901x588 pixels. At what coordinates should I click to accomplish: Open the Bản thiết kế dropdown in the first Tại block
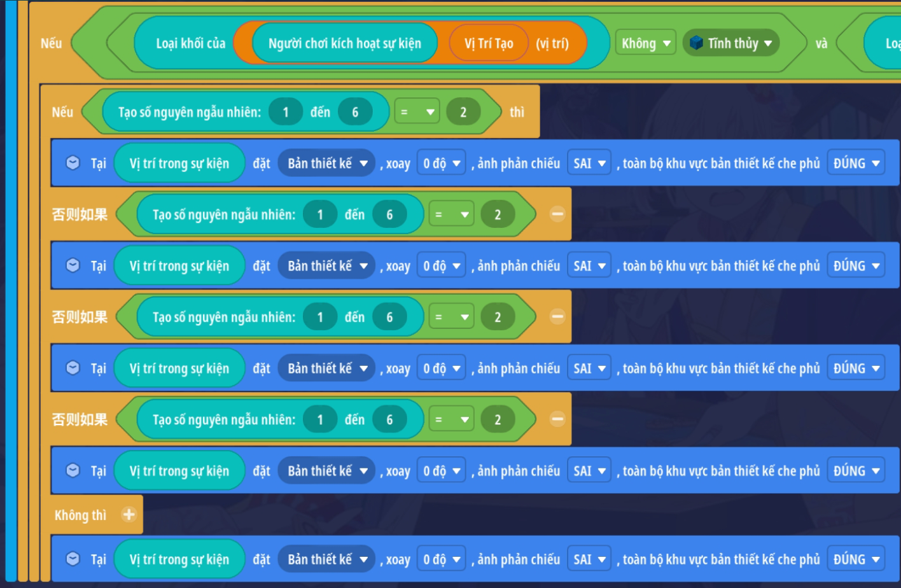pos(327,164)
